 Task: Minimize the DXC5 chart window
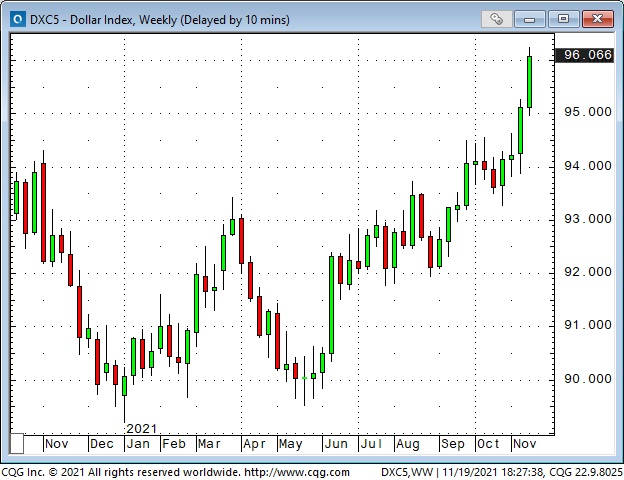pyautogui.click(x=529, y=19)
